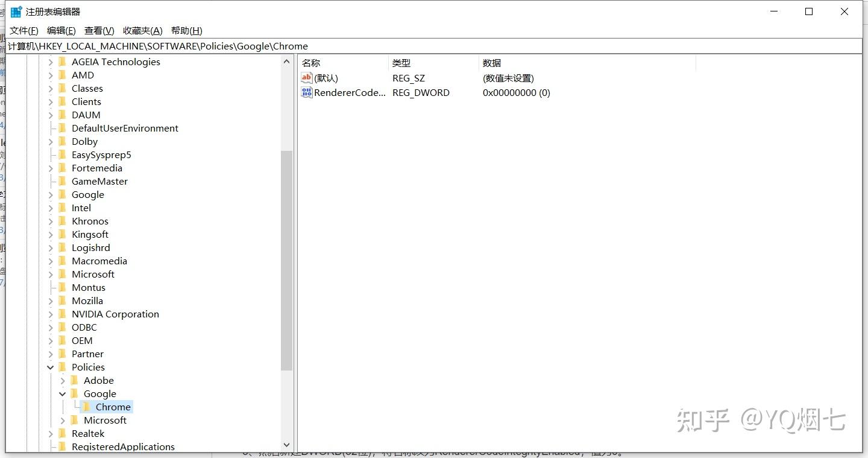This screenshot has width=868, height=458.
Task: Click the 0x00000000 (0) data cell
Action: (x=517, y=92)
